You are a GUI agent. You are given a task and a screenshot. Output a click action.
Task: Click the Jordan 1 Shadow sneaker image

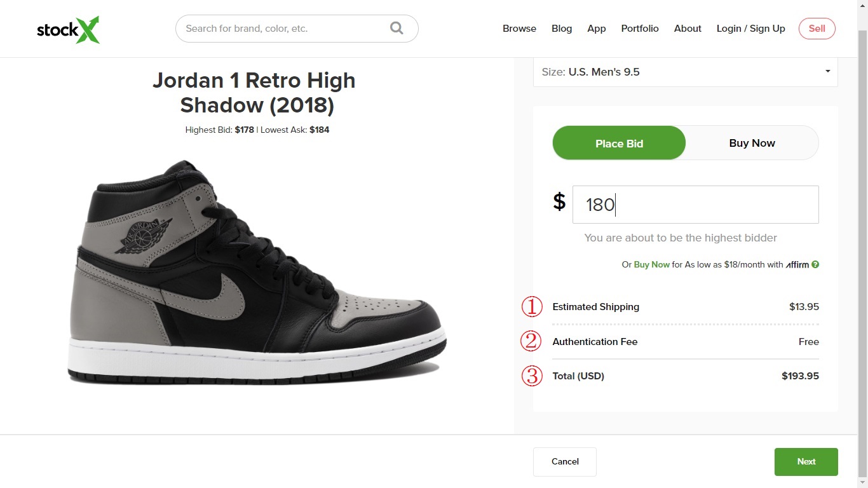tap(257, 273)
